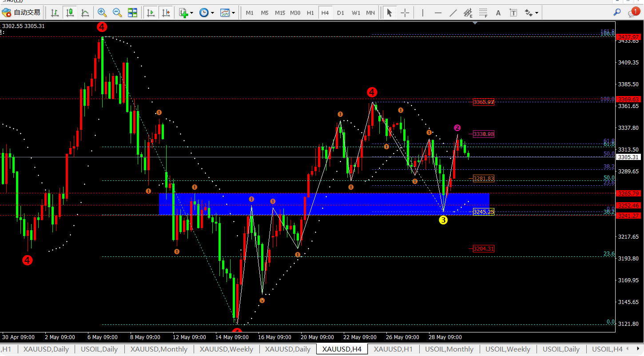Switch chart to bar chart mode

[55, 13]
